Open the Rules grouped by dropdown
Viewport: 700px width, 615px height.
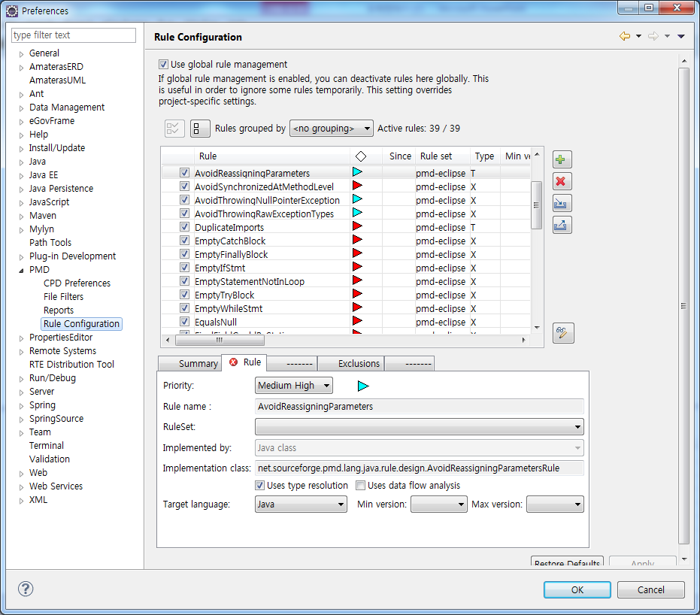coord(331,129)
